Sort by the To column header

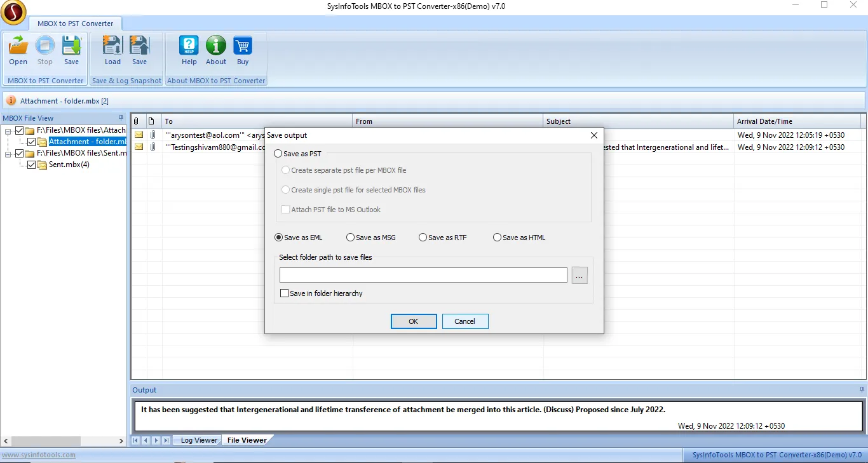[257, 121]
